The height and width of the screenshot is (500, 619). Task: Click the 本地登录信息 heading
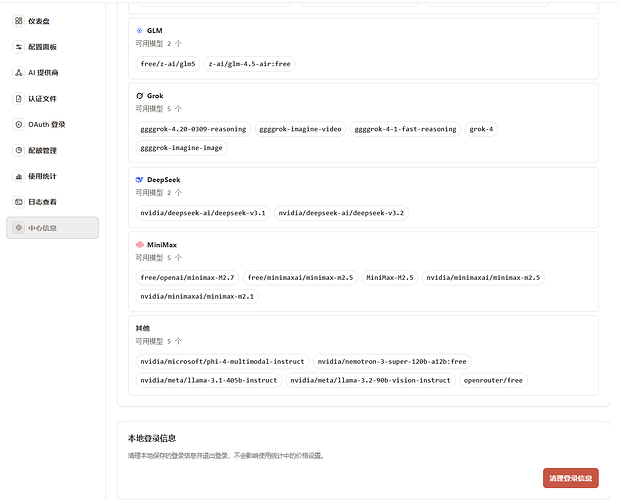[152, 438]
